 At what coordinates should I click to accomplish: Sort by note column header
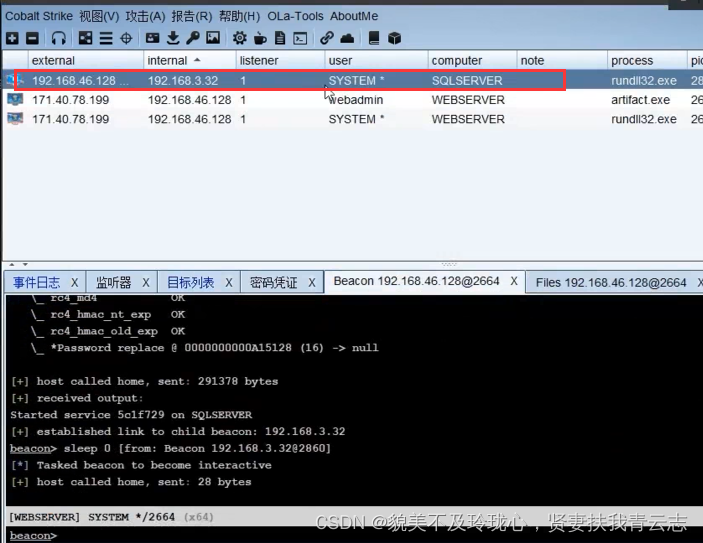[x=562, y=60]
